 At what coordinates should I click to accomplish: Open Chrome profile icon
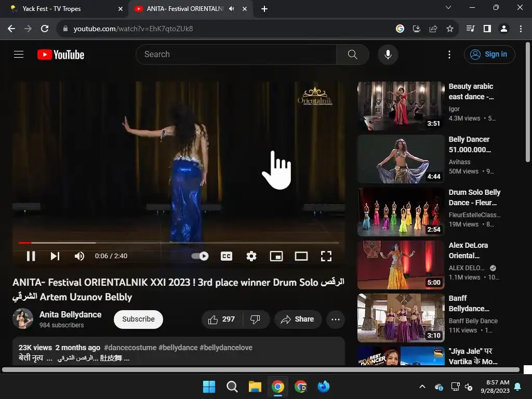(504, 29)
